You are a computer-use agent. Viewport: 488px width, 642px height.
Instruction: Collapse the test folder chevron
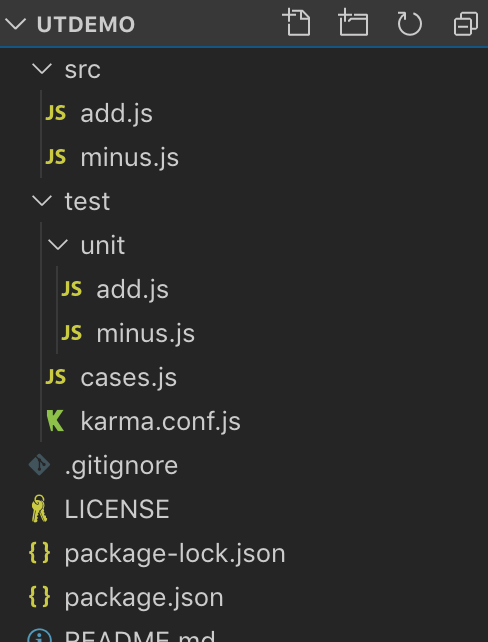[42, 201]
